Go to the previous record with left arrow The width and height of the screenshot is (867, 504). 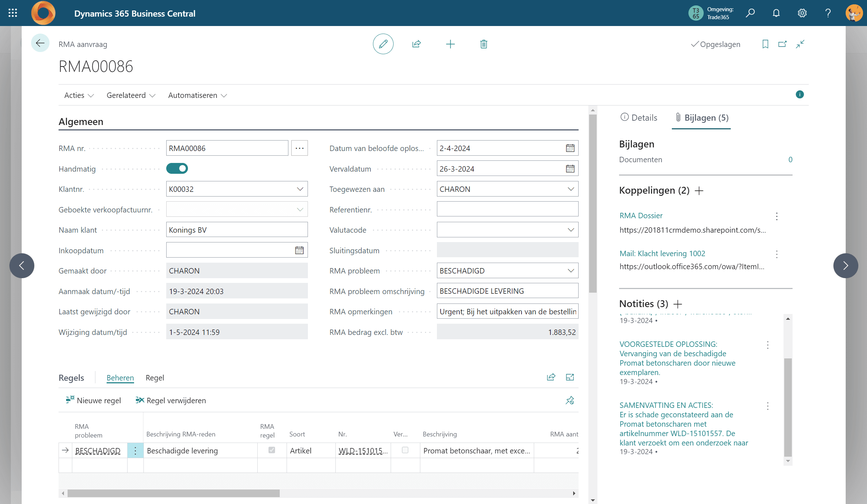22,266
